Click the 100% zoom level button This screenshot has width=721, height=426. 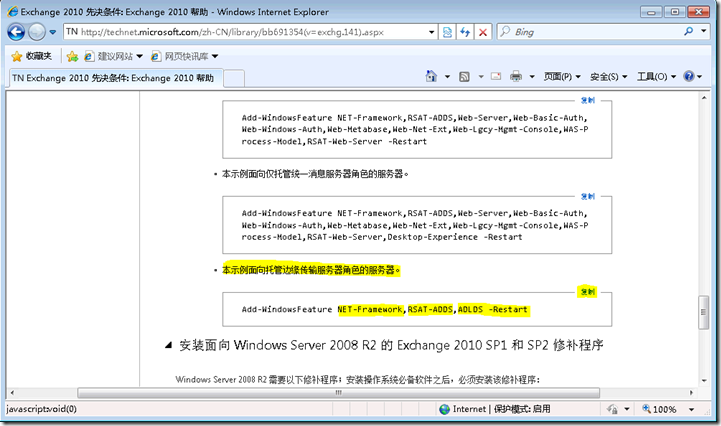(659, 409)
